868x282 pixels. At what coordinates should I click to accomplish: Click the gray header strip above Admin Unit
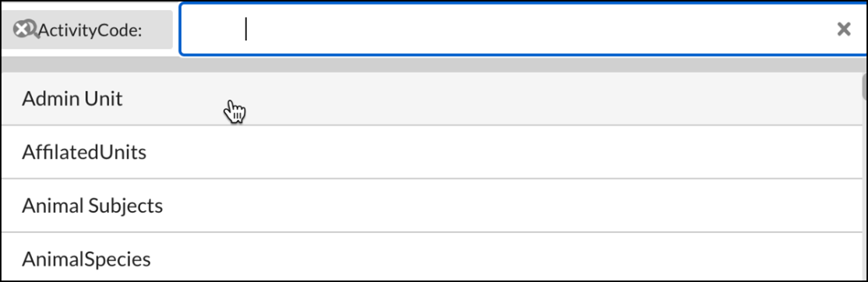click(432, 64)
